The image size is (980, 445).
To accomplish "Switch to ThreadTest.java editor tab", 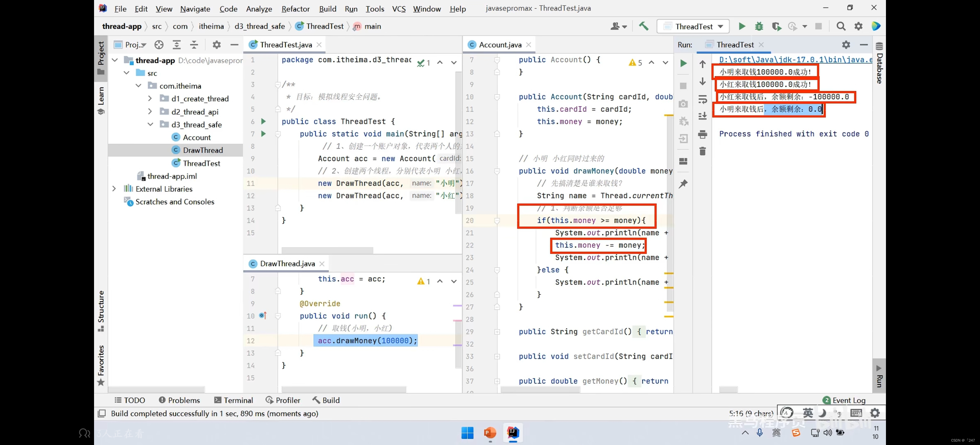I will tap(286, 45).
